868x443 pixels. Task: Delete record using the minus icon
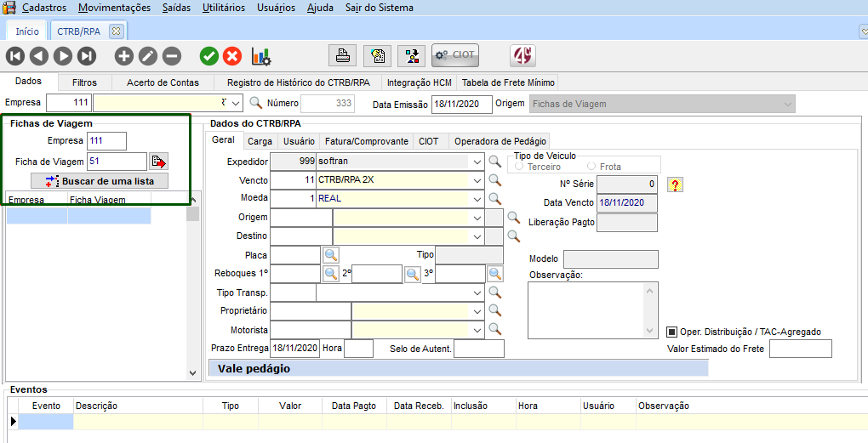point(172,56)
